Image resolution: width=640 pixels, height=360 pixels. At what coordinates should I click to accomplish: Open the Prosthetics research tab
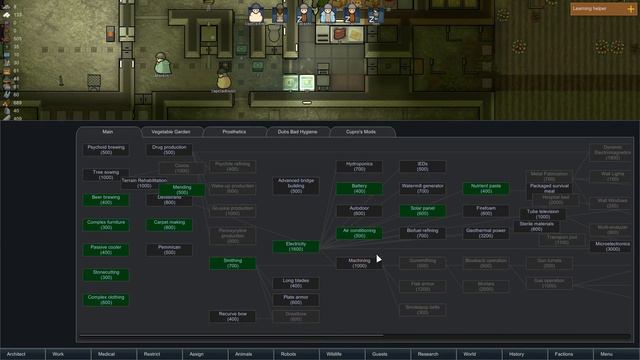point(234,132)
